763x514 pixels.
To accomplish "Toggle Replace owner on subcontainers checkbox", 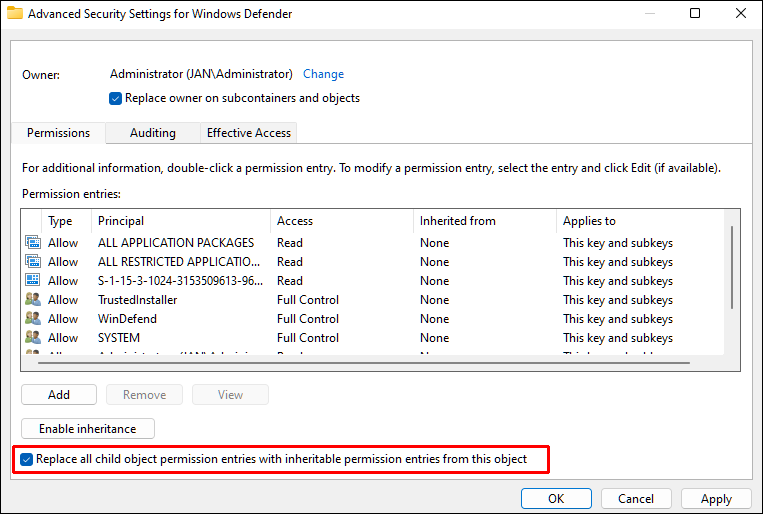I will click(x=116, y=99).
